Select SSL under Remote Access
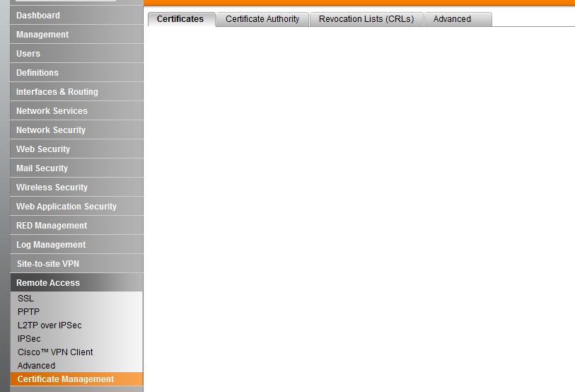Screen dimensions: 575x392 point(25,299)
